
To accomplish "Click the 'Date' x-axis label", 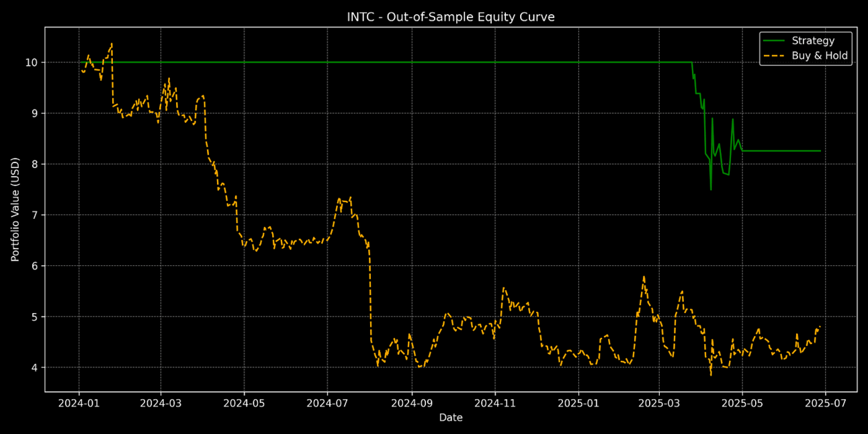I will (x=451, y=418).
